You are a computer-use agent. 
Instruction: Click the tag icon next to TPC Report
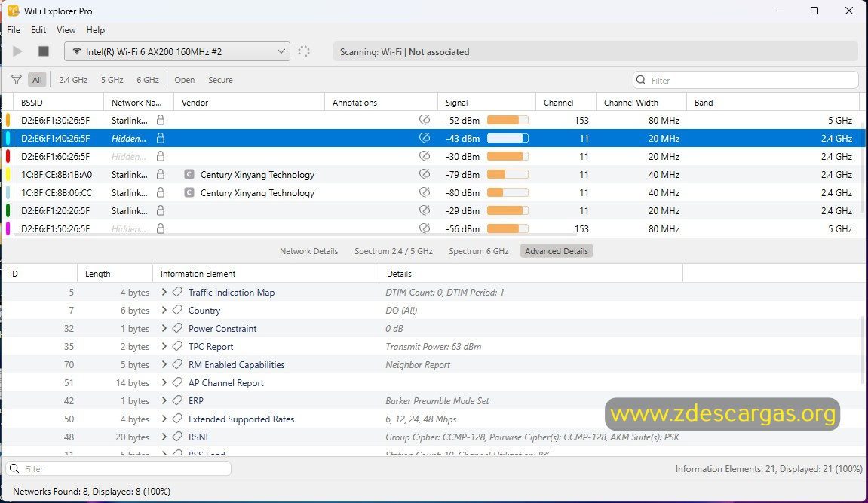[x=177, y=346]
